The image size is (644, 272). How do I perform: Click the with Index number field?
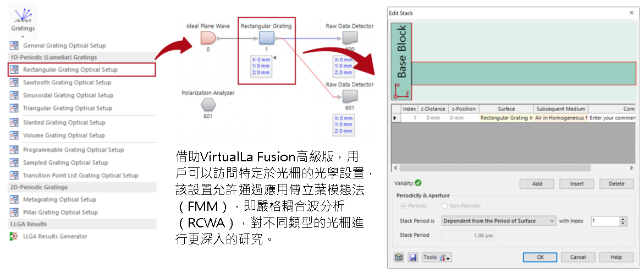click(x=605, y=221)
